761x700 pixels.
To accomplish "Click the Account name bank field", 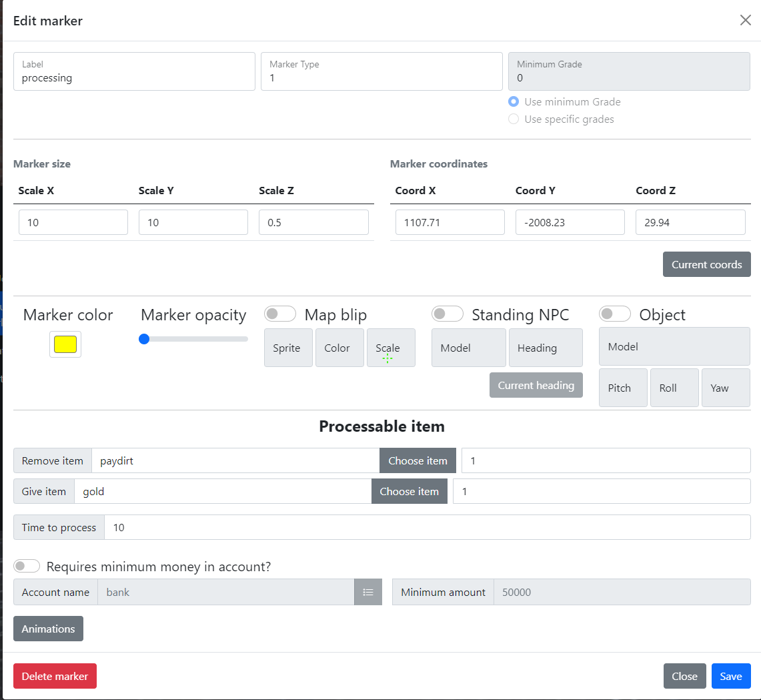I will (x=226, y=592).
